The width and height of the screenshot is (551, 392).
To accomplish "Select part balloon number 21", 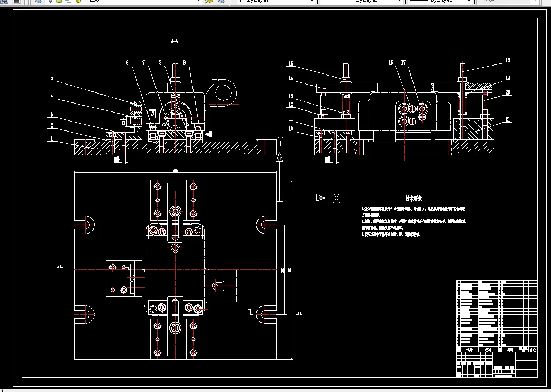I will coord(508,119).
